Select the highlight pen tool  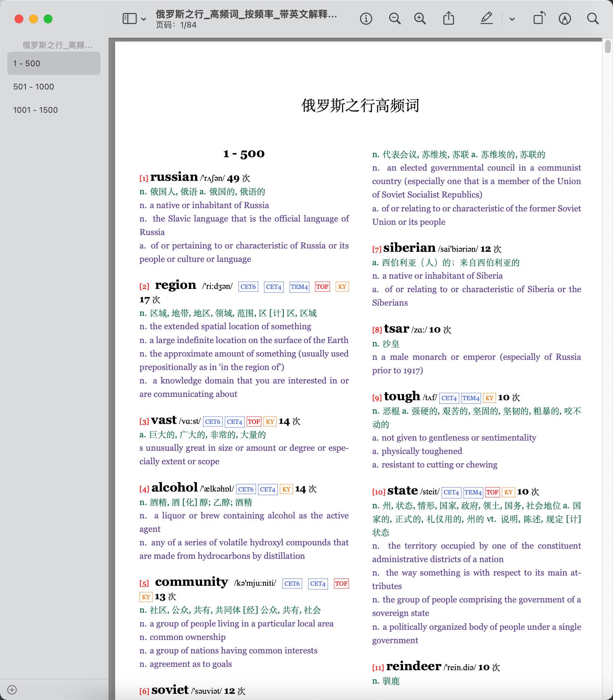pos(486,18)
